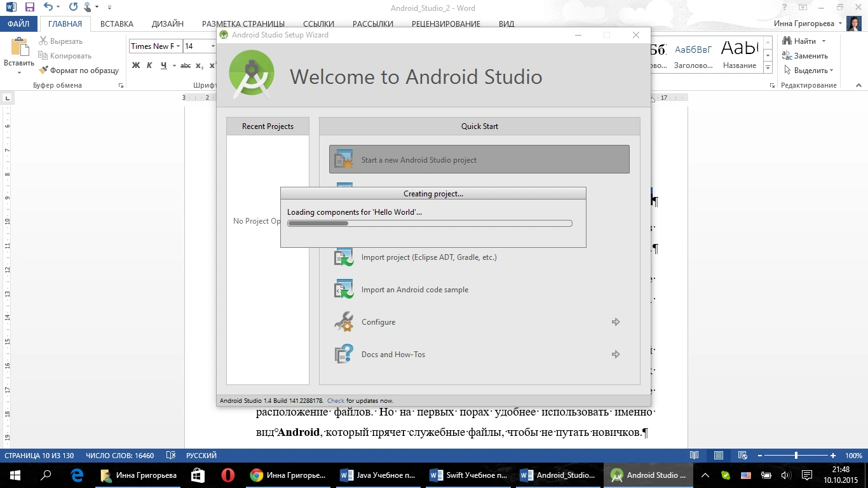868x488 pixels.
Task: Open Windows Store from the taskbar
Action: tap(198, 475)
